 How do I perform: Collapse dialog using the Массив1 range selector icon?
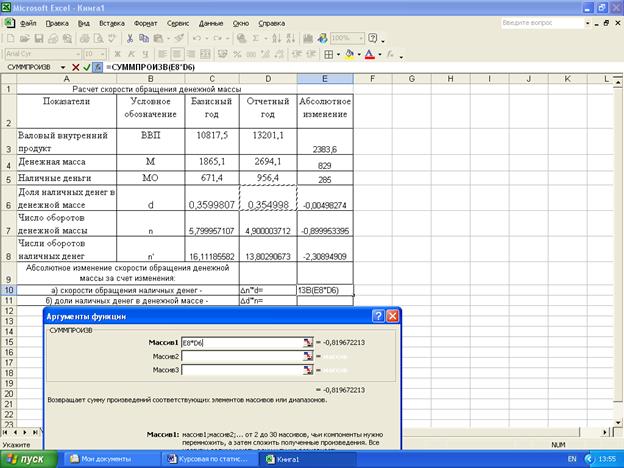click(307, 342)
